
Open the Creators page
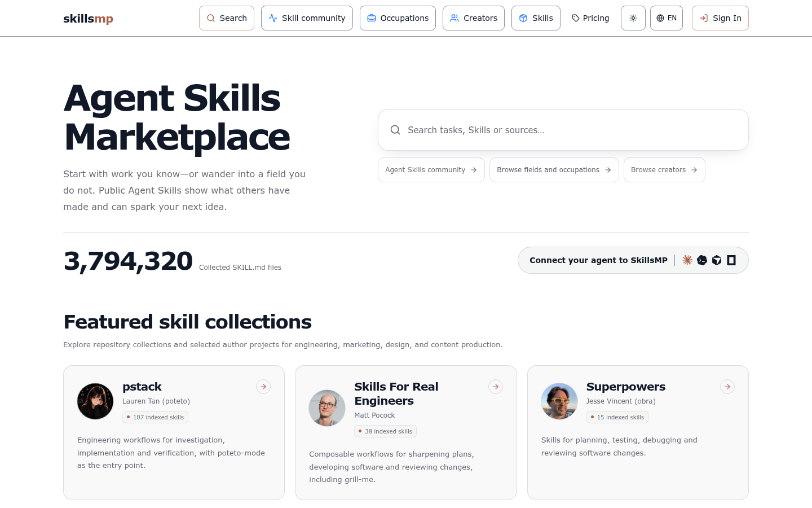click(x=474, y=18)
